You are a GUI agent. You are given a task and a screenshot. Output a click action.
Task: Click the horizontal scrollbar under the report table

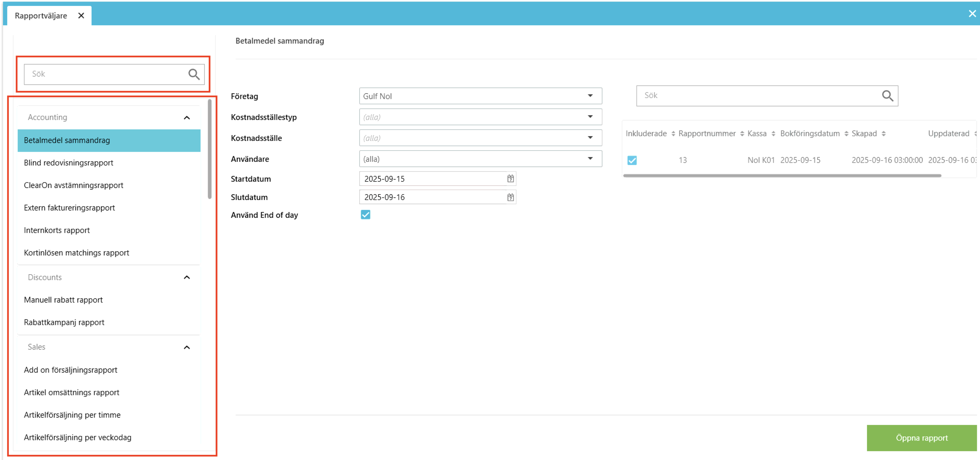pos(782,175)
